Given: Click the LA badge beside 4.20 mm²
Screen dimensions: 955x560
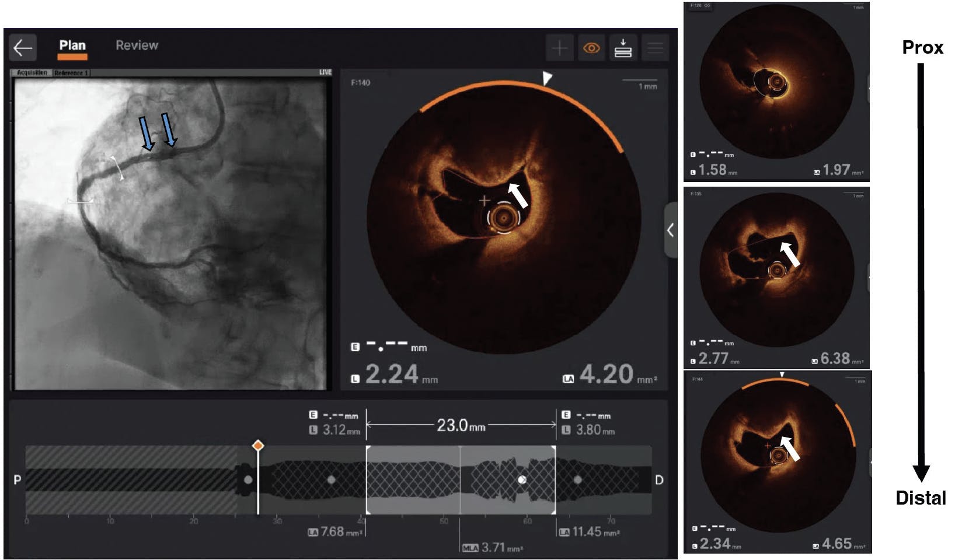Looking at the screenshot, I should pyautogui.click(x=568, y=379).
